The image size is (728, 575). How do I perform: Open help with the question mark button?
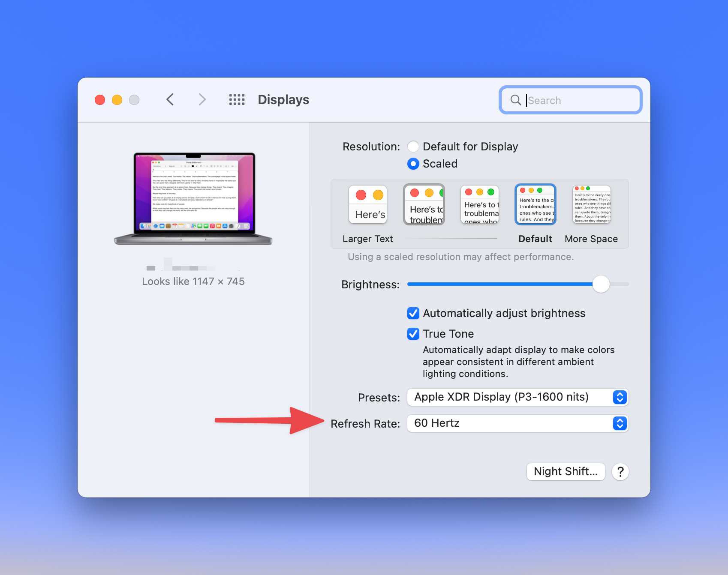click(x=620, y=472)
